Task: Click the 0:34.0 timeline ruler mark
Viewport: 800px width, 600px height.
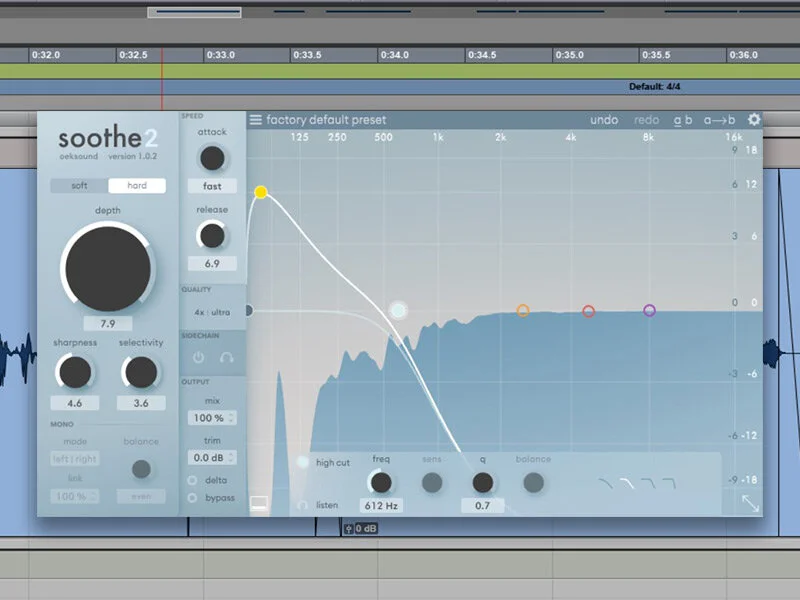Action: coord(395,55)
